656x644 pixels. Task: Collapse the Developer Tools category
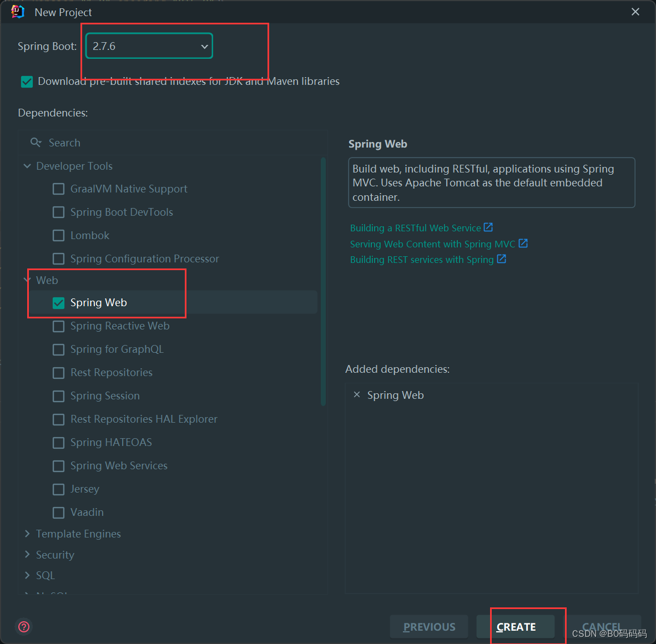coord(27,166)
